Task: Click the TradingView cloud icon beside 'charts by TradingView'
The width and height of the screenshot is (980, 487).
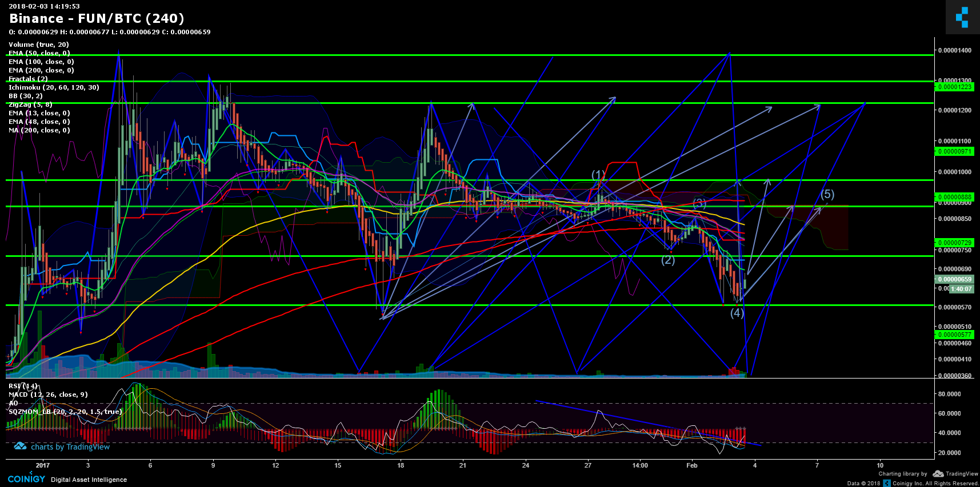Action: (20, 446)
